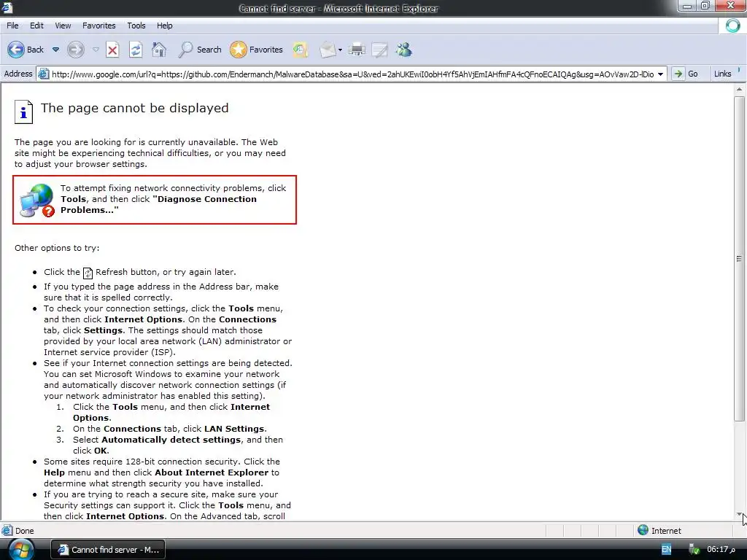Image resolution: width=747 pixels, height=560 pixels.
Task: Click the vertical scrollbar thumb
Action: [739, 259]
